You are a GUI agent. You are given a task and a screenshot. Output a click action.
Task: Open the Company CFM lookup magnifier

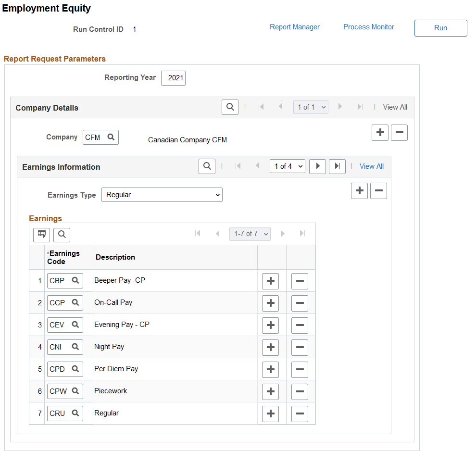110,137
